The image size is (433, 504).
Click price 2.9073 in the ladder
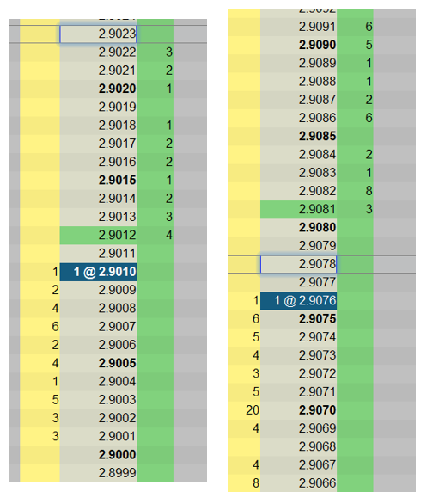[x=318, y=355]
